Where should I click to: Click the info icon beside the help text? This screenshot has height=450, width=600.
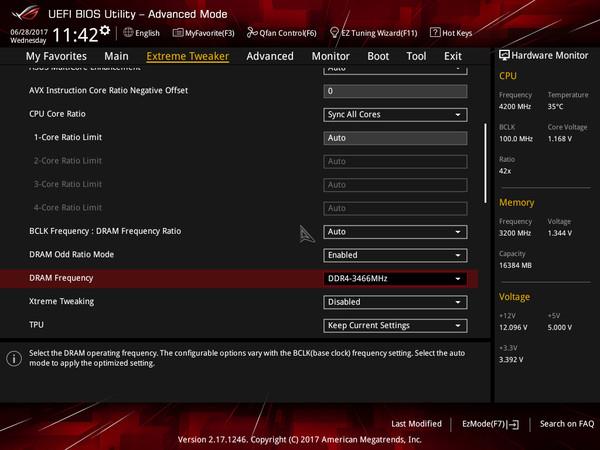[x=14, y=359]
